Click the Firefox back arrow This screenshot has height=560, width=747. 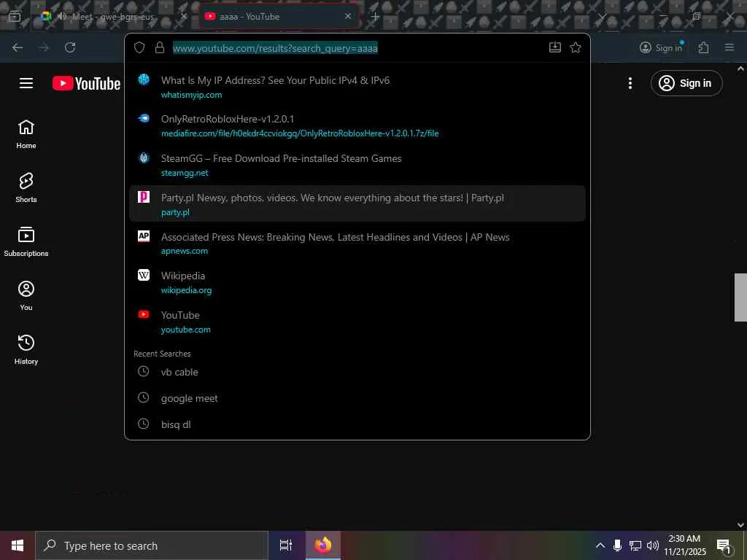(x=18, y=47)
